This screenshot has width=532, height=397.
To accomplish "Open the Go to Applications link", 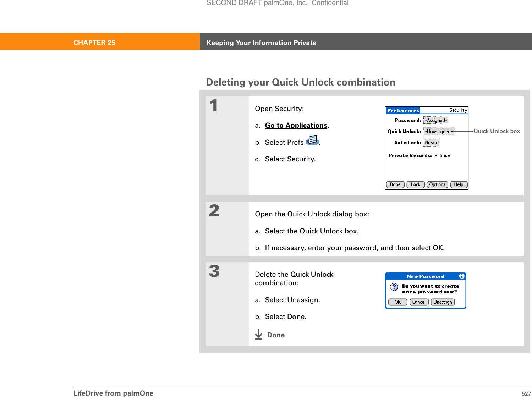I will coord(296,125).
